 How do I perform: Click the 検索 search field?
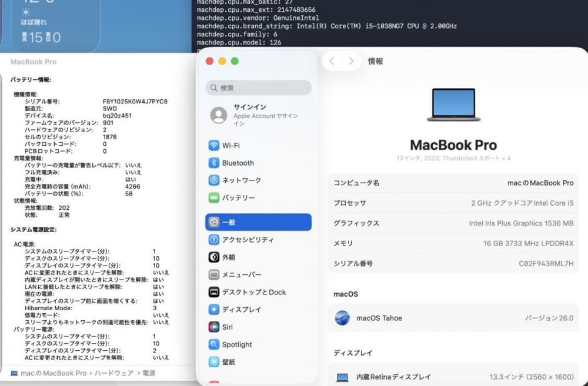tap(258, 88)
